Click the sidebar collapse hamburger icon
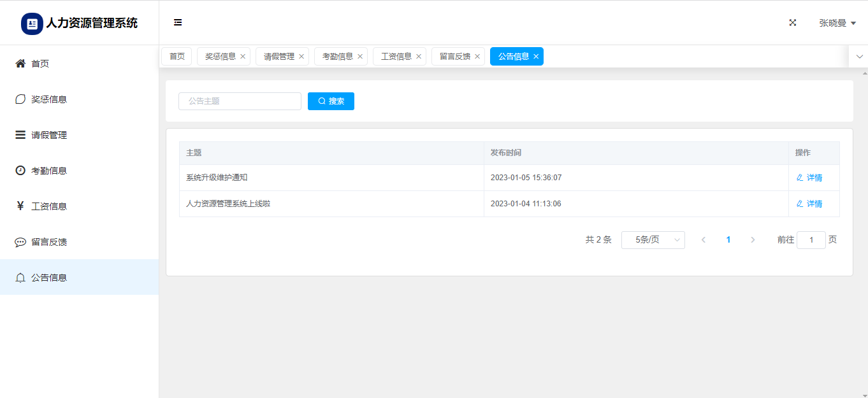 click(178, 22)
